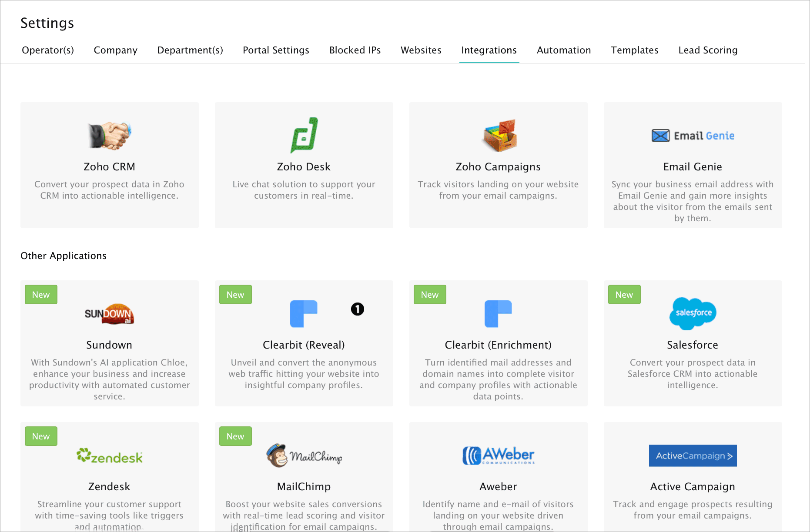The width and height of the screenshot is (810, 532).
Task: Click the Settings page heading
Action: [x=47, y=23]
